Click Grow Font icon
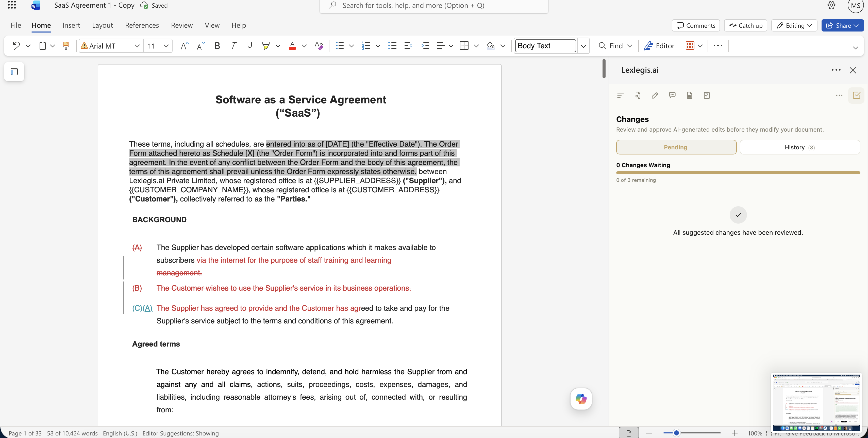 184,45
